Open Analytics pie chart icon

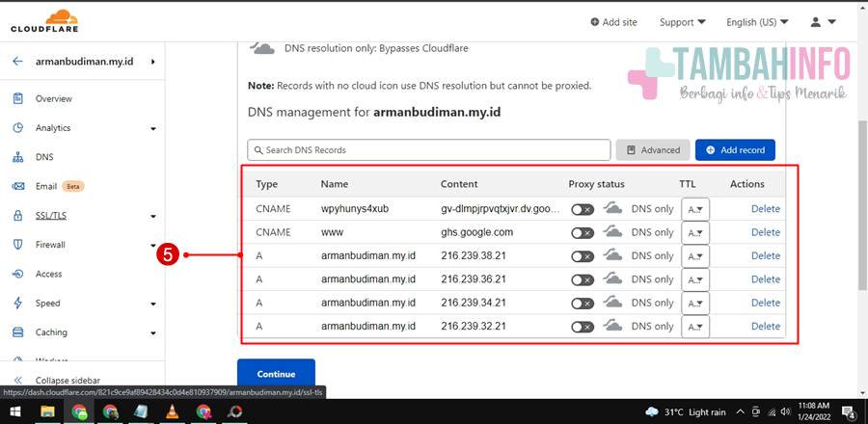point(17,128)
